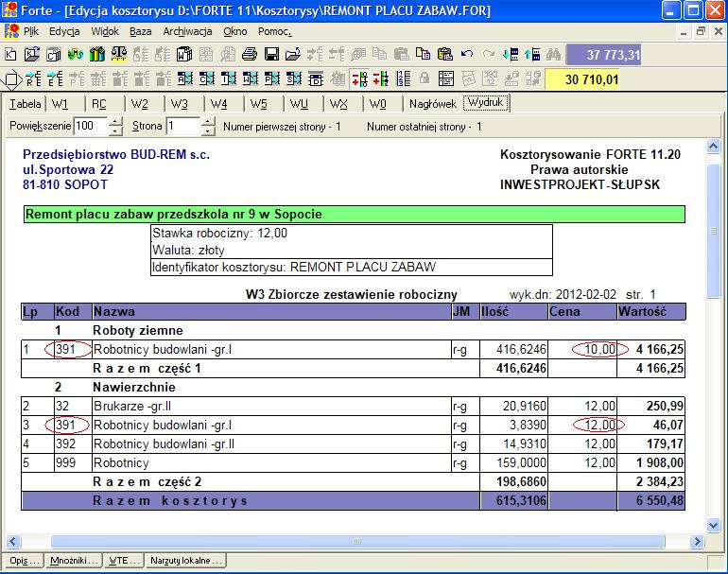The height and width of the screenshot is (574, 728).
Task: Click the Brukarze -gr.II row name
Action: click(132, 407)
